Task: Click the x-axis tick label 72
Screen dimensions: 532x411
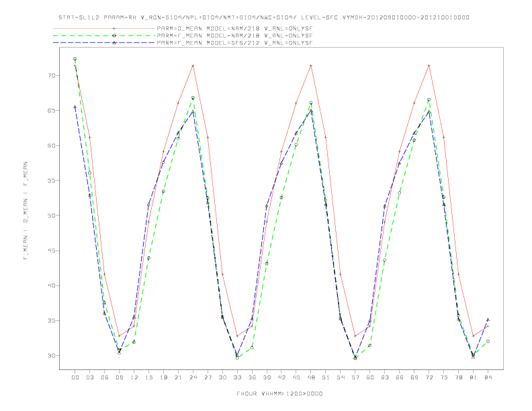Action: pyautogui.click(x=429, y=377)
